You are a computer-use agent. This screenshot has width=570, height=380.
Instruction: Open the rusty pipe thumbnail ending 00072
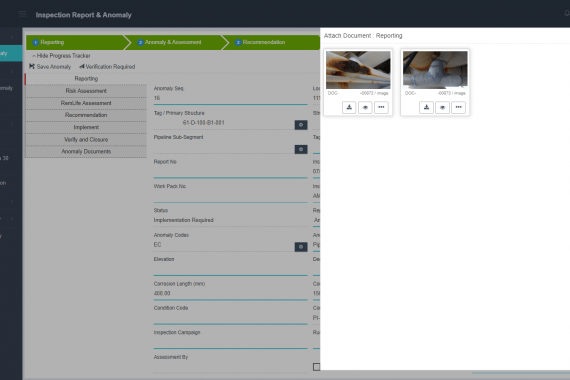click(358, 70)
